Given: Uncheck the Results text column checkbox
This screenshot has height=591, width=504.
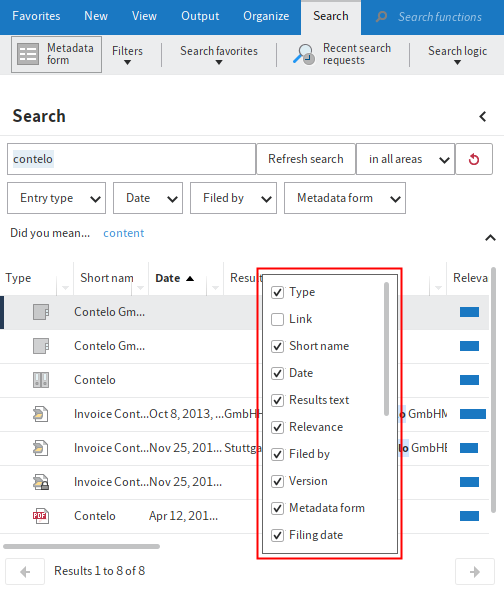Looking at the screenshot, I should (277, 400).
